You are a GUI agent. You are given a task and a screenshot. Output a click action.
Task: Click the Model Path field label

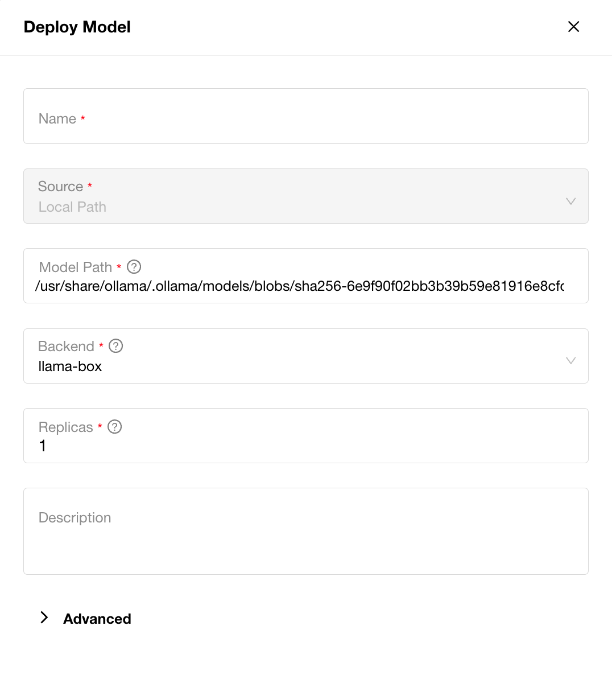[x=76, y=267]
